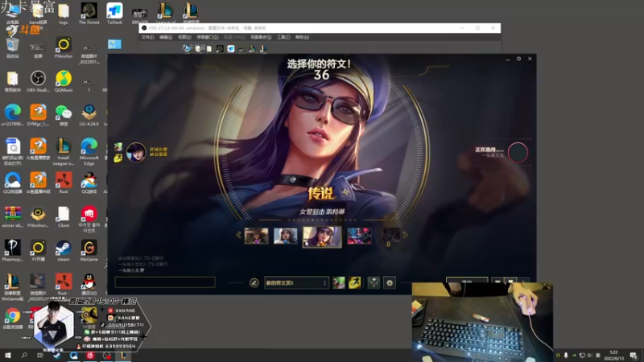Show next skins with right carousel arrow

pos(405,235)
